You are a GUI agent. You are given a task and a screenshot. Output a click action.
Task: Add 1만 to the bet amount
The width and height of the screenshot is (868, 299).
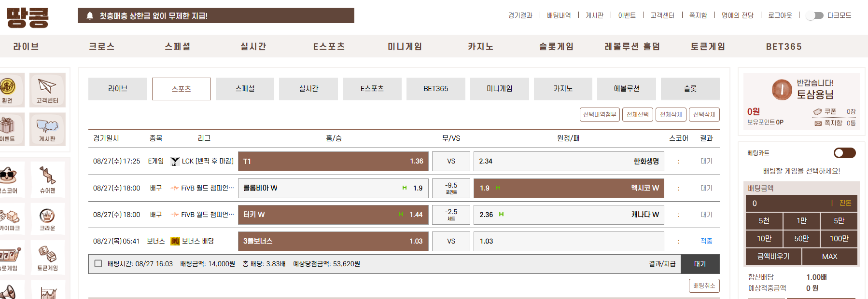tap(802, 221)
